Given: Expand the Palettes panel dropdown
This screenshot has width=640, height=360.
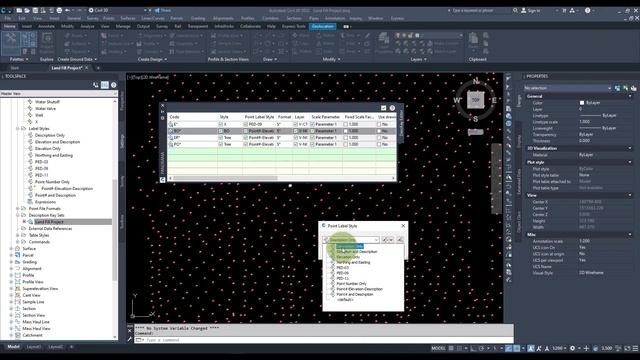Looking at the screenshot, I should (x=19, y=60).
